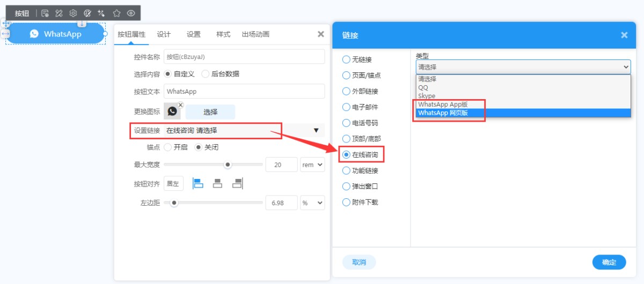Select the 外部链接 radio option
The image size is (644, 284).
(346, 91)
